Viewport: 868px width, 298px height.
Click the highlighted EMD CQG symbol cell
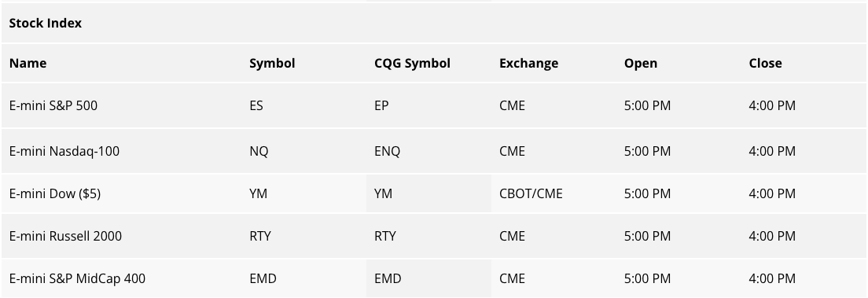point(429,278)
